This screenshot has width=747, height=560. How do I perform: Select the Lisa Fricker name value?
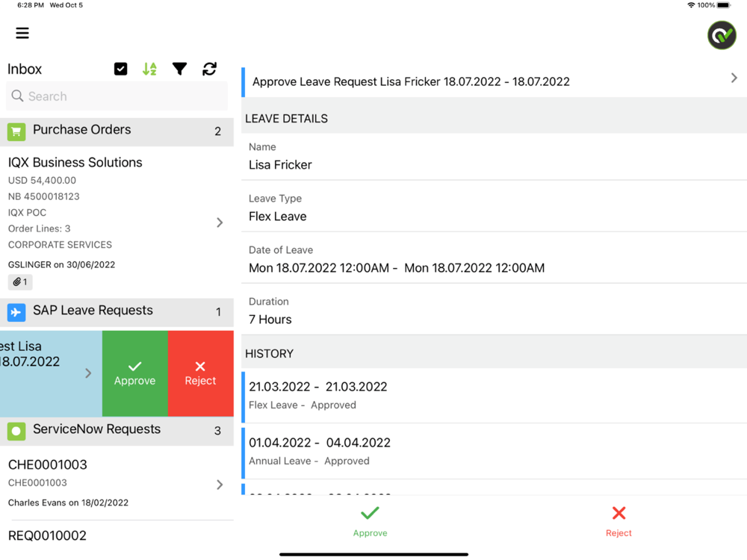(280, 165)
